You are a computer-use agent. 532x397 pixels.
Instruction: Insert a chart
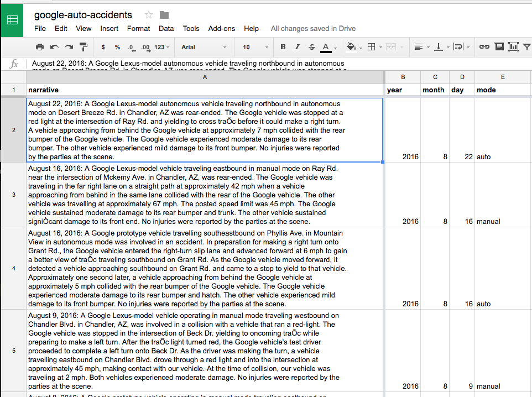pyautogui.click(x=513, y=47)
